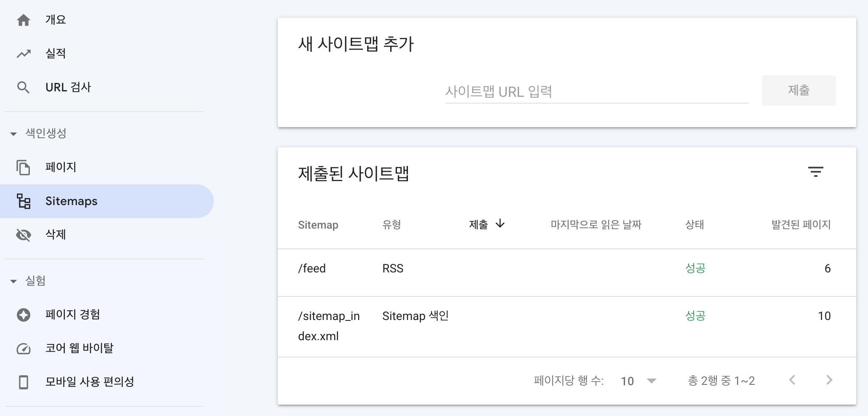The width and height of the screenshot is (868, 416).
Task: Click the 페이지 pages icon
Action: pos(24,167)
